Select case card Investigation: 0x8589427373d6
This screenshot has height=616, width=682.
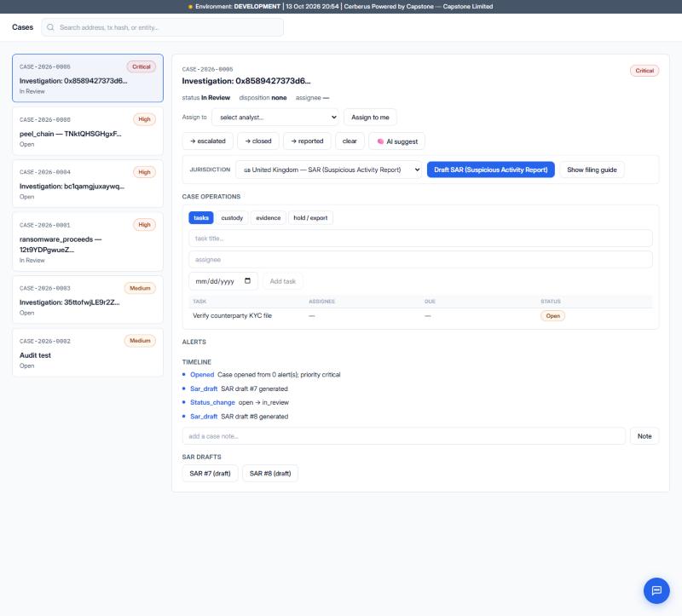click(x=88, y=78)
